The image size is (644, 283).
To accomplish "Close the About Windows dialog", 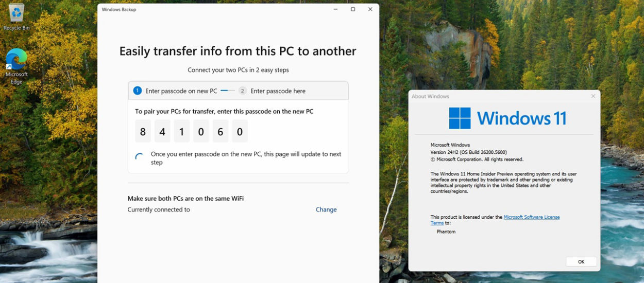I will tap(593, 96).
